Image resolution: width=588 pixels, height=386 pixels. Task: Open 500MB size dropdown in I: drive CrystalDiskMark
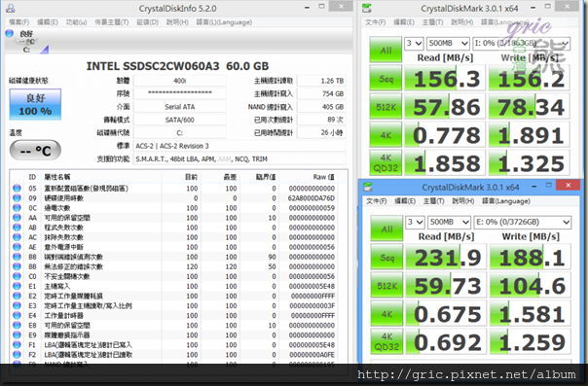click(x=449, y=44)
